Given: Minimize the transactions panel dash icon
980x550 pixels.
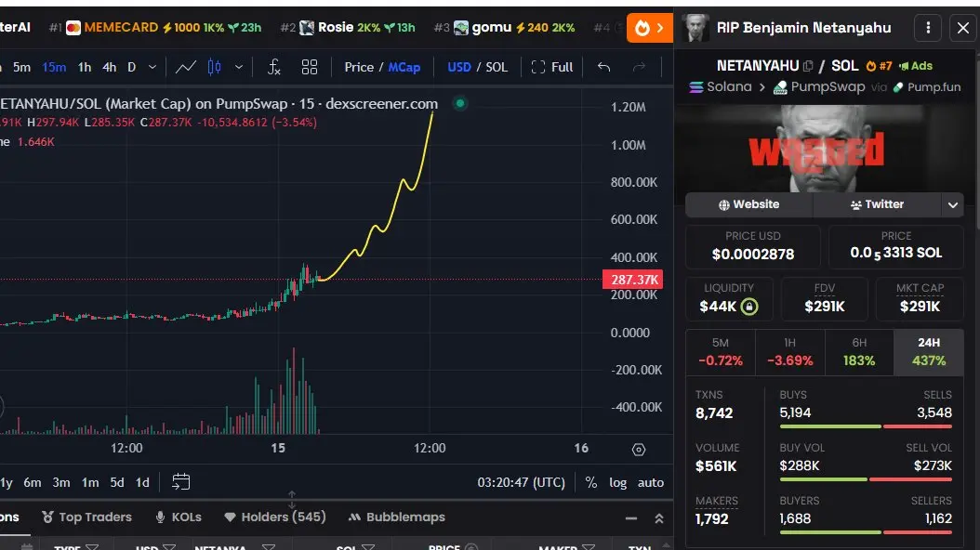Looking at the screenshot, I should [x=631, y=518].
